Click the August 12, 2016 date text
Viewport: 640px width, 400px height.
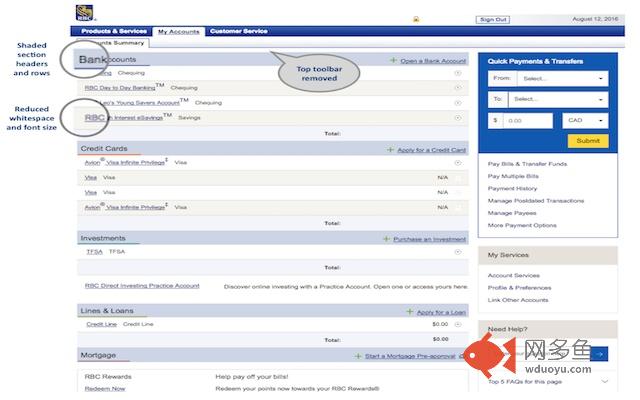tap(595, 19)
